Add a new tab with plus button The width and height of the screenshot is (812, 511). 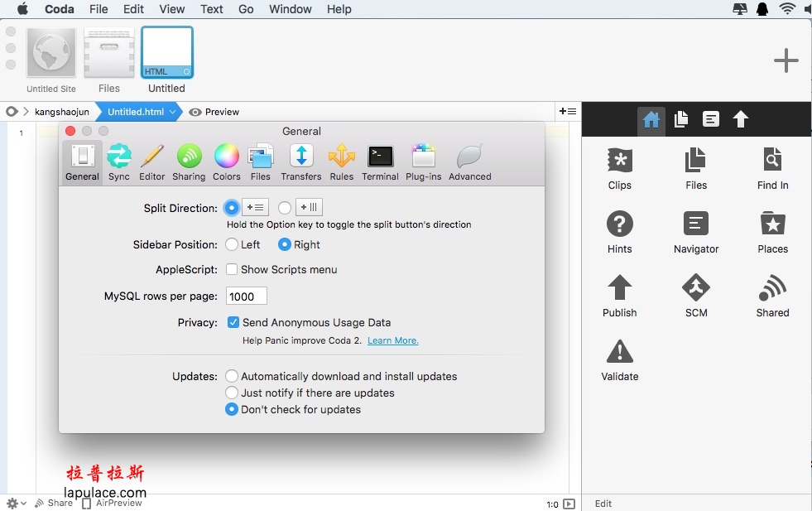[x=786, y=60]
